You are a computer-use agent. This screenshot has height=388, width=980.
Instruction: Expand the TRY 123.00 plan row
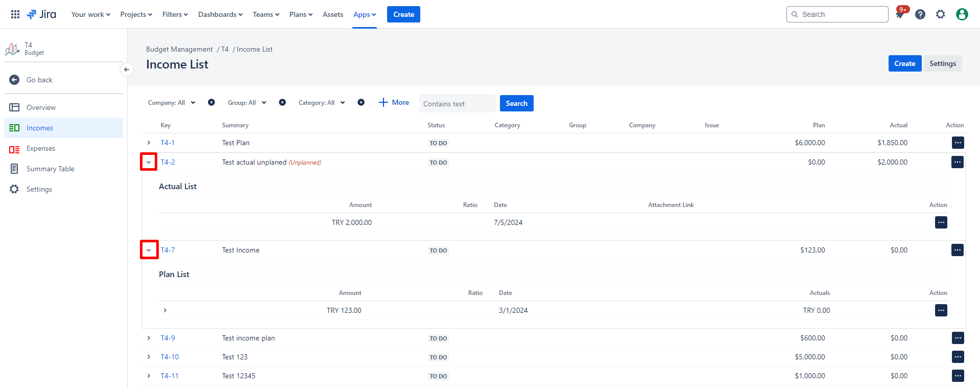click(x=165, y=310)
